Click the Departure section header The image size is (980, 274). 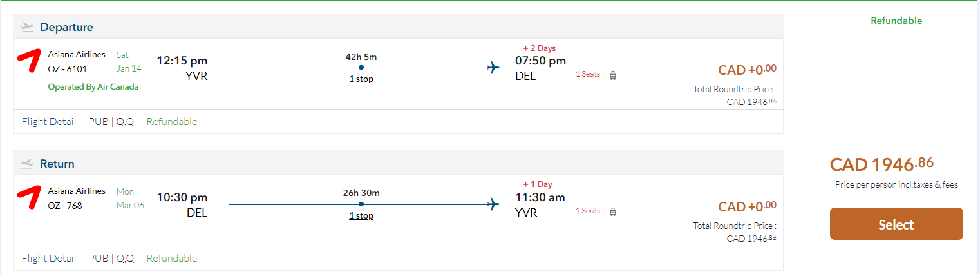[66, 27]
